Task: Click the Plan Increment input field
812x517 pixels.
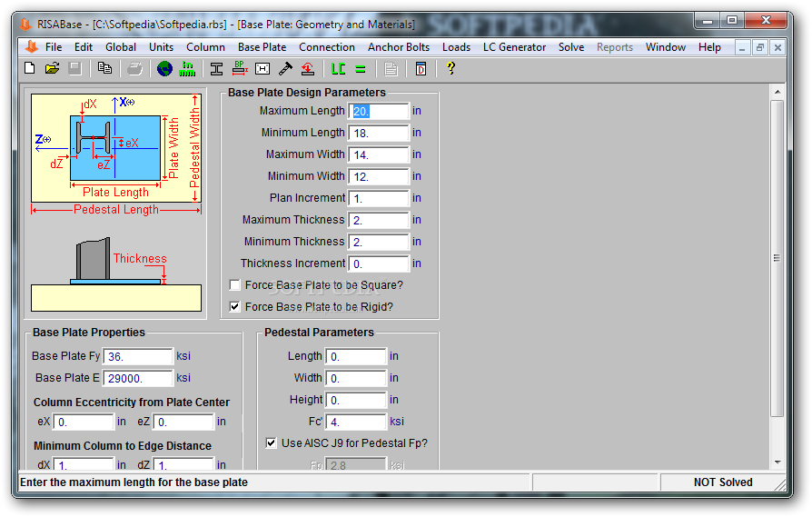Action: pos(379,198)
